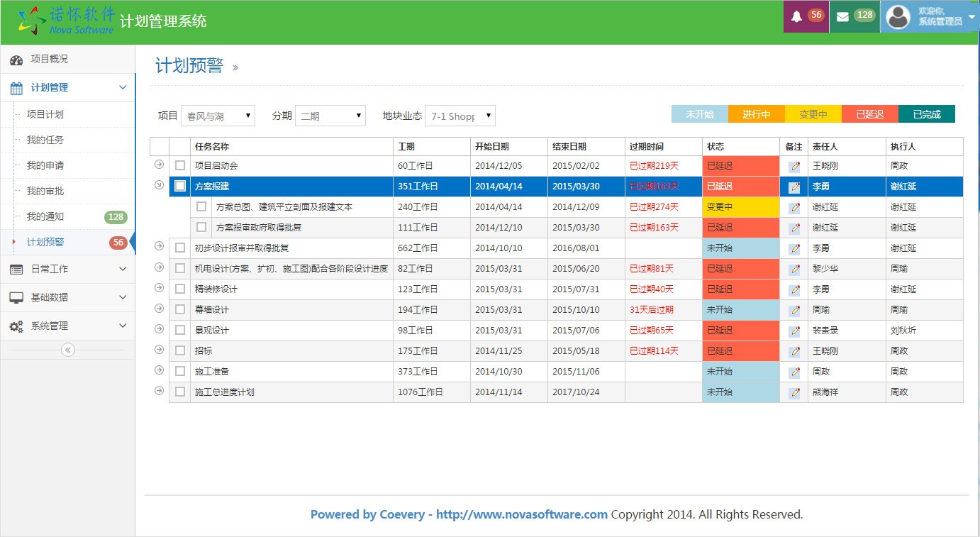Image resolution: width=980 pixels, height=537 pixels.
Task: Edit the remark for 项目启动会 row
Action: 794,166
